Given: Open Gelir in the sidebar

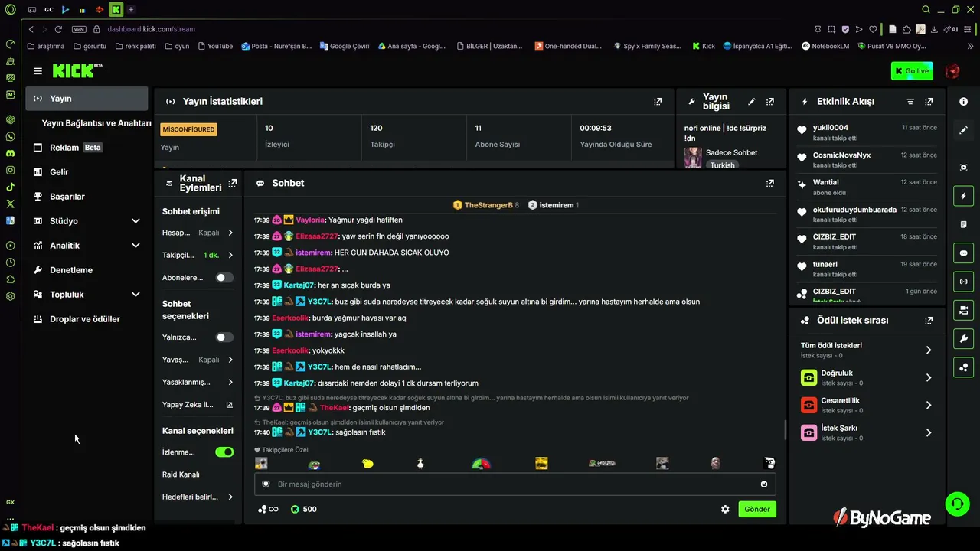Looking at the screenshot, I should pos(87,172).
